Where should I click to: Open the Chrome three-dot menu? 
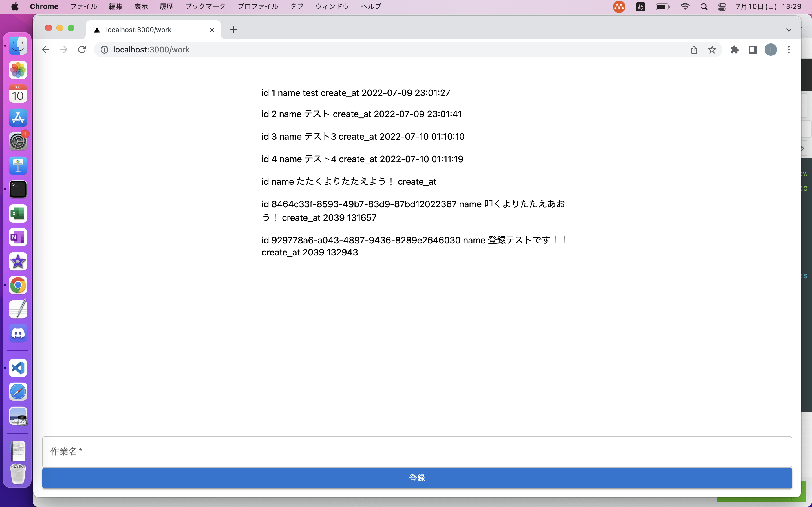click(x=789, y=50)
